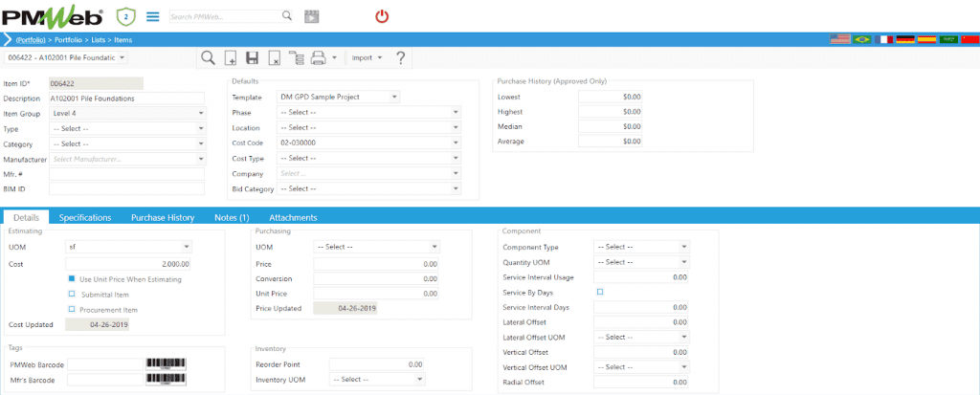Enable the Submittal Item checkbox
This screenshot has height=395, width=980.
coord(72,295)
